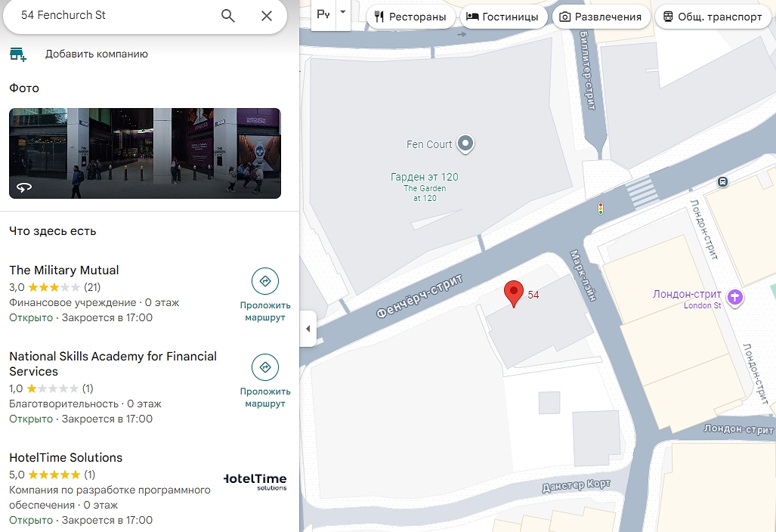
Task: Click the bus stop icon on map
Action: 722,181
